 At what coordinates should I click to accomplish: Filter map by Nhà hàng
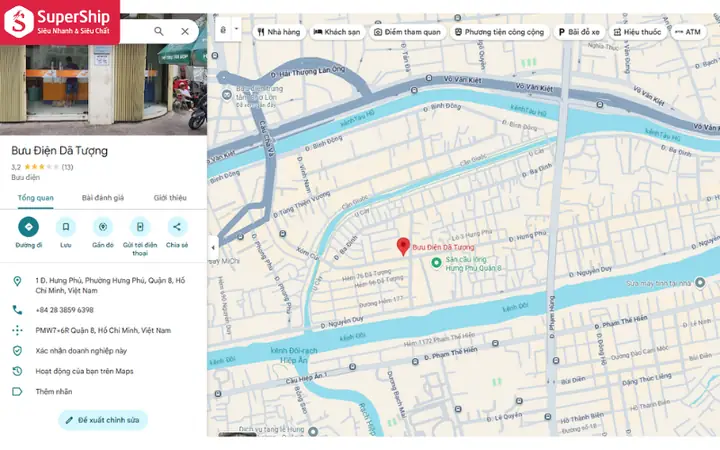tap(279, 32)
